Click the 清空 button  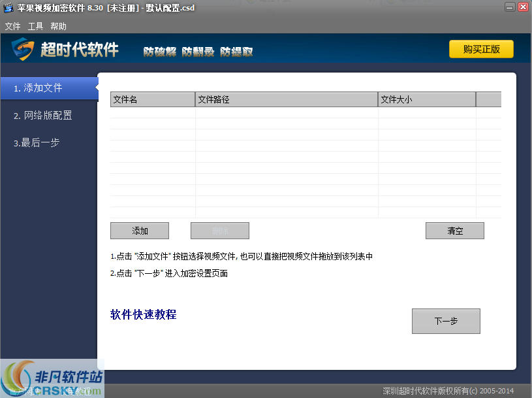(x=454, y=231)
